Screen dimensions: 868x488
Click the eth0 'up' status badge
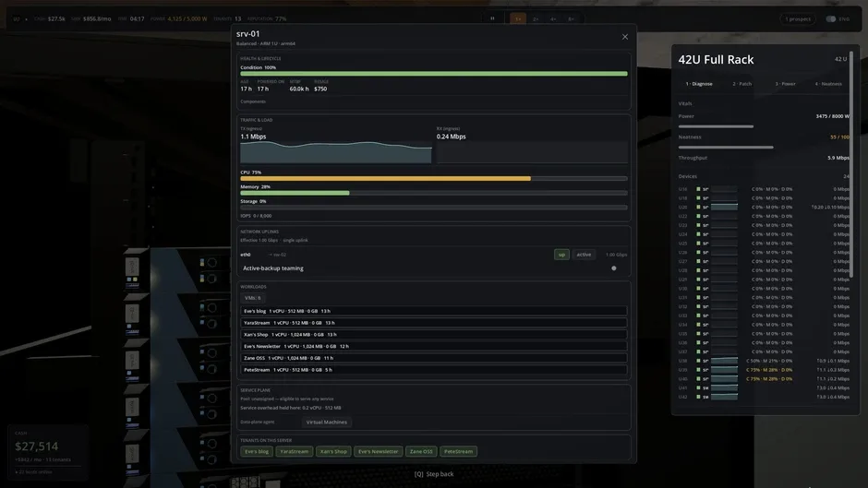click(x=561, y=255)
